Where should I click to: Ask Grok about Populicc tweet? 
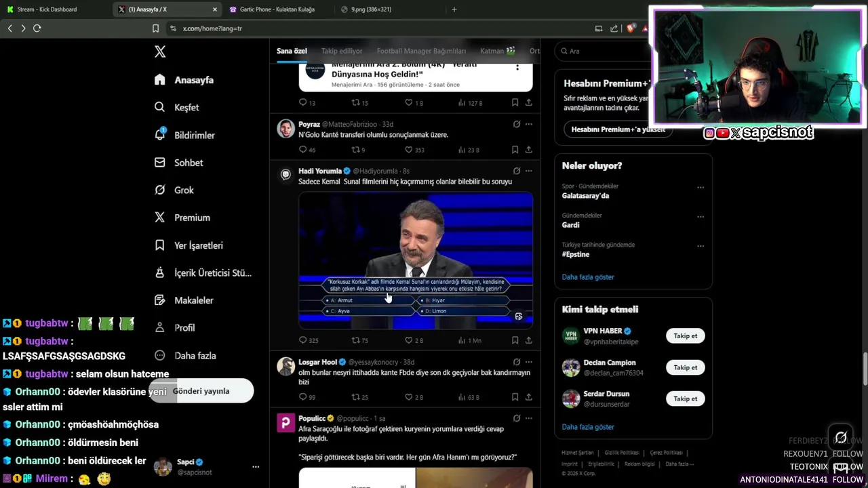517,418
